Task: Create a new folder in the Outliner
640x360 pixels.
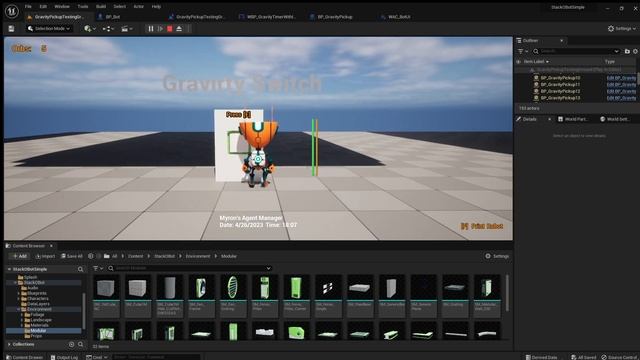Action: click(x=627, y=51)
